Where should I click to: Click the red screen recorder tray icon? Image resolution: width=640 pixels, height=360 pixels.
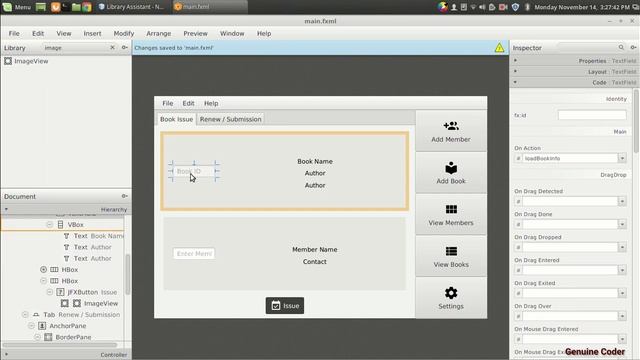(503, 7)
